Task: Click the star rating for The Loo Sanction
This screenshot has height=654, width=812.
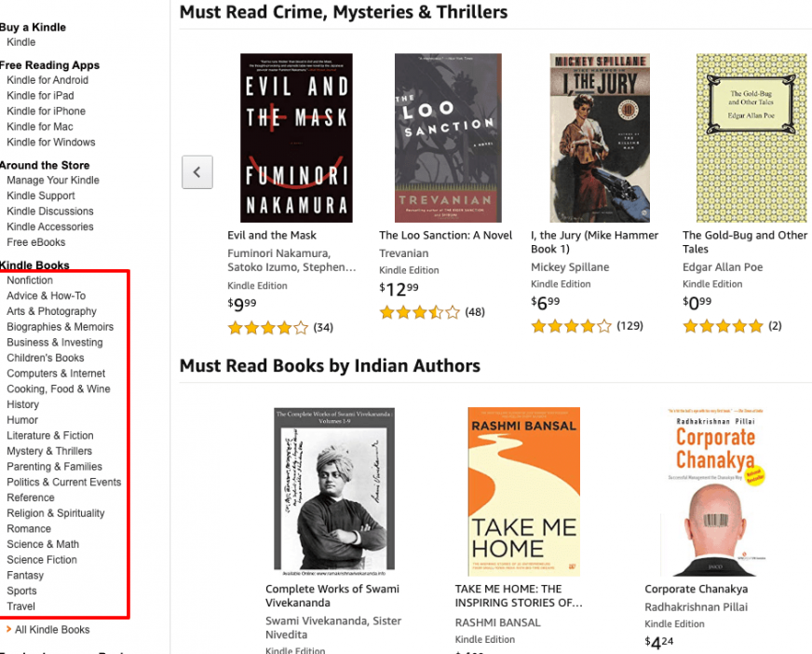Action: point(419,312)
